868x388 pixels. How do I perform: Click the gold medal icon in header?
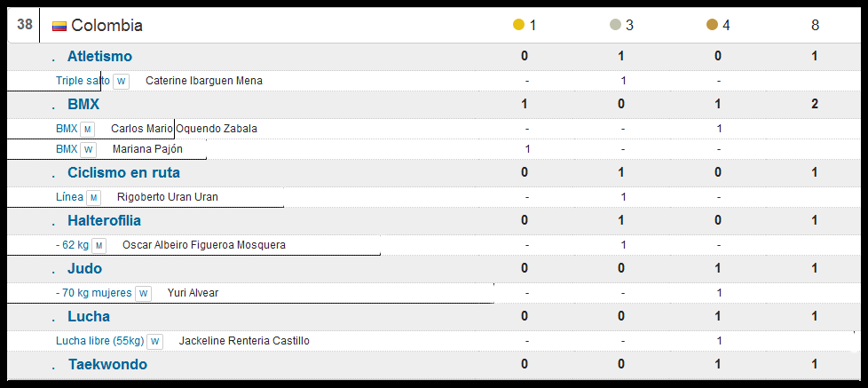coord(518,25)
